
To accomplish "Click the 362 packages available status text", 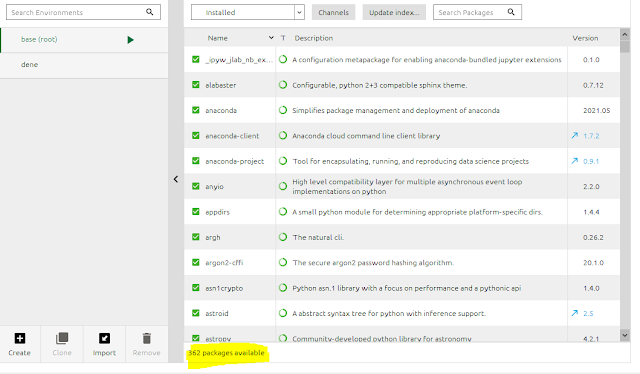I will point(226,353).
